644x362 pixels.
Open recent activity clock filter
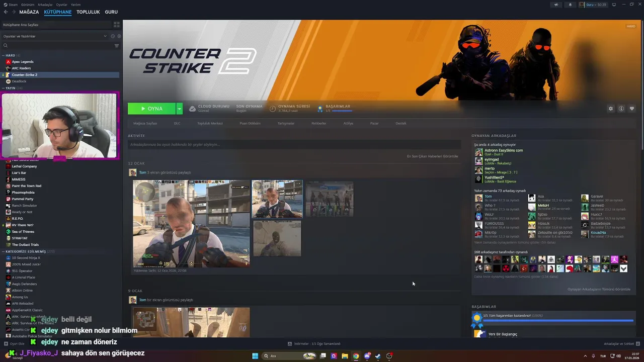tap(113, 36)
